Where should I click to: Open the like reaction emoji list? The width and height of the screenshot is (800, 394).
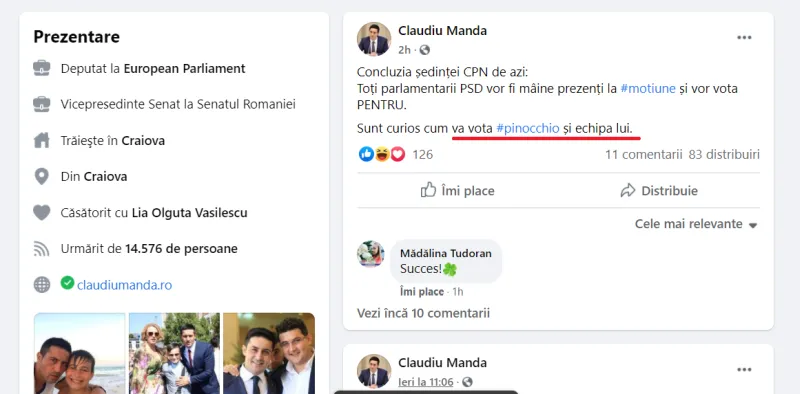pos(366,154)
